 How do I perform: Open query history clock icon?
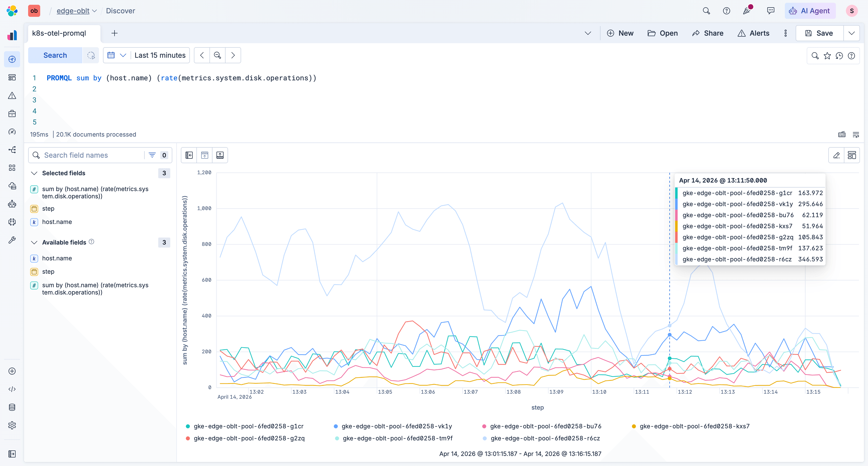(839, 55)
